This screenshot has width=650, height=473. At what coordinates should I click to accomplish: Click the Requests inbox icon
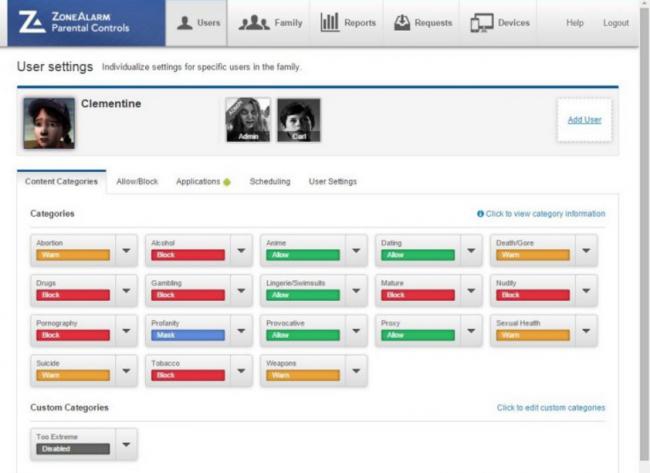point(402,22)
